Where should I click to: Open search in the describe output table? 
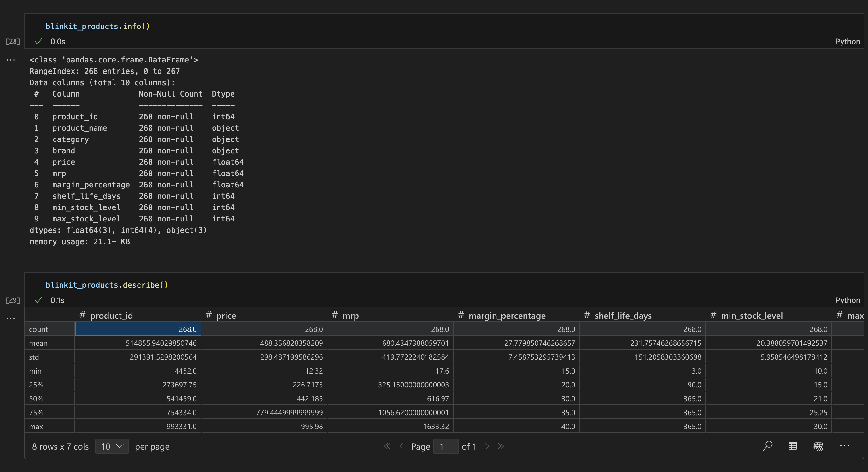pos(768,446)
